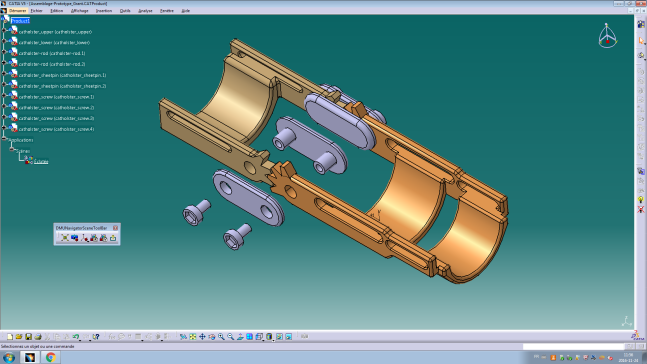Open the Démarrer menu
The image size is (647, 364).
[x=17, y=11]
